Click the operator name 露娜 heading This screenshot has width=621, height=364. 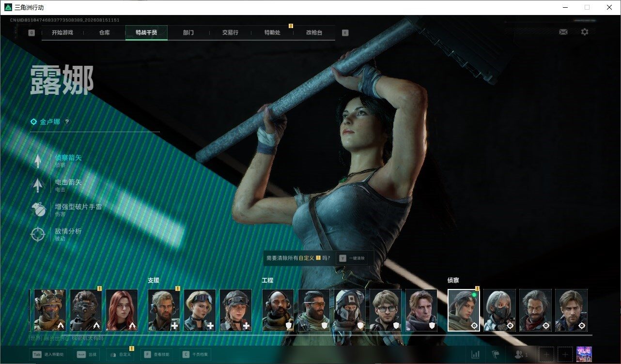click(x=62, y=80)
